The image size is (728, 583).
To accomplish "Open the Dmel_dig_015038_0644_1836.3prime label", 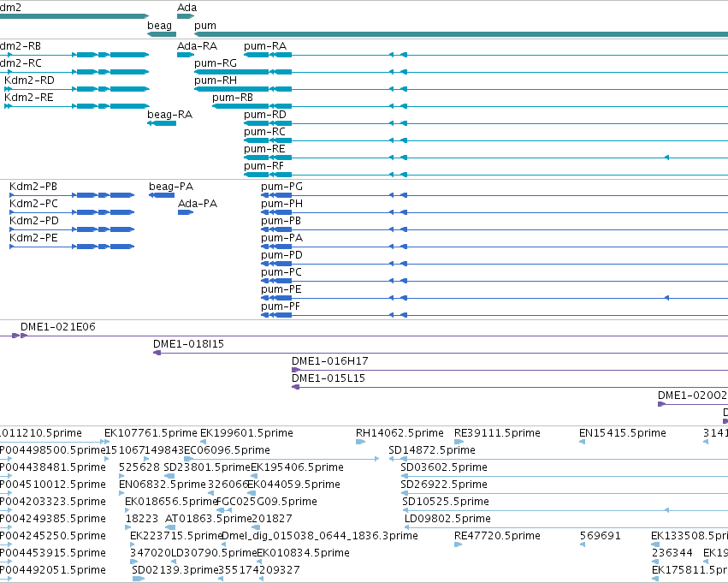I will 320,536.
